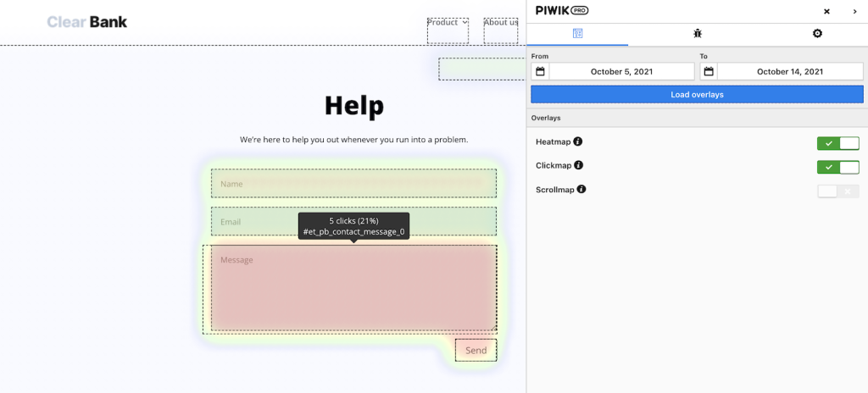Open the gear settings tab
Image resolution: width=868 pixels, height=393 pixels.
(817, 34)
